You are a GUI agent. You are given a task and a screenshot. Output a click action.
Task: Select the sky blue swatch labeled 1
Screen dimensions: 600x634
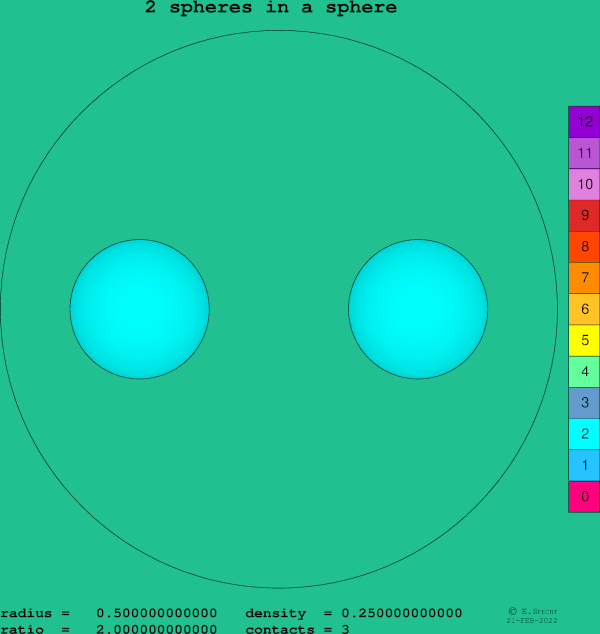point(584,465)
